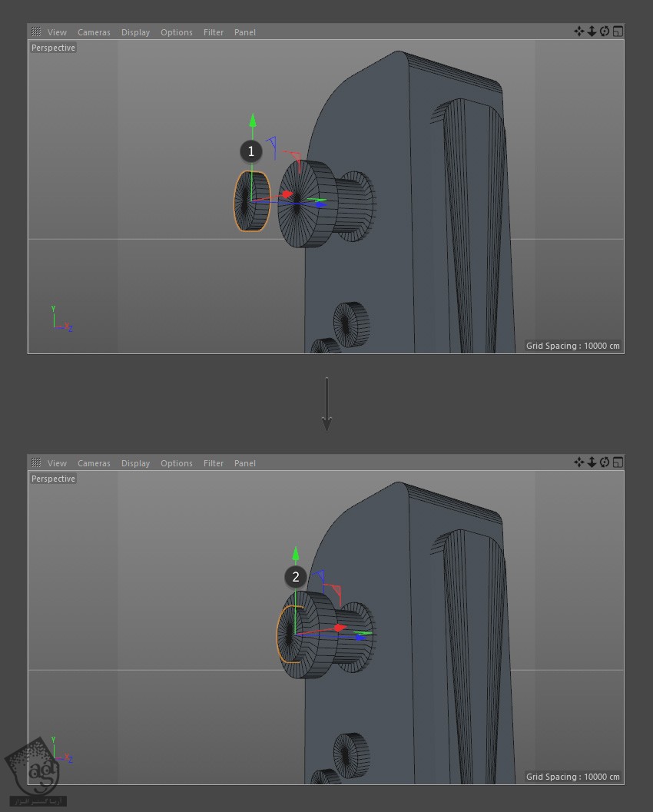Viewport: 653px width, 812px height.
Task: Click rotate camera icon in top viewport
Action: [605, 31]
